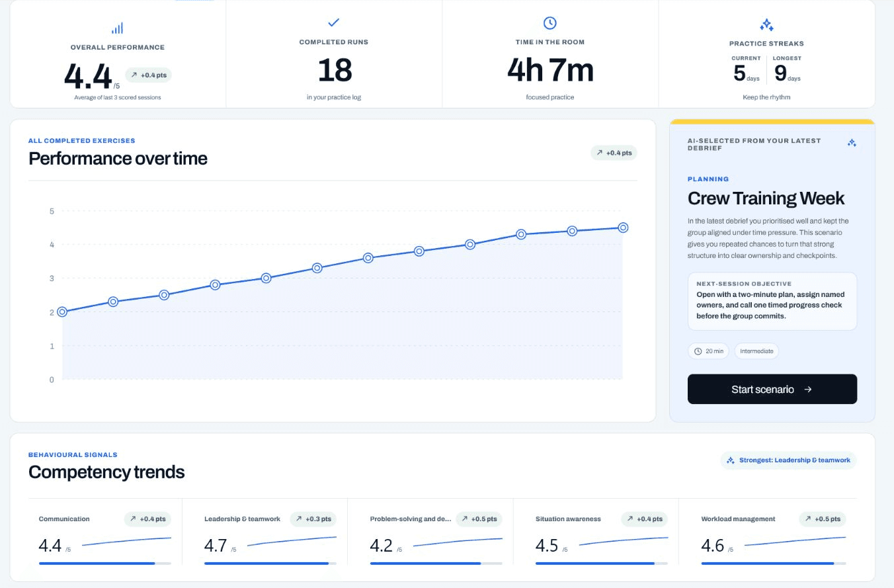Select the Intermediate difficulty chip
This screenshot has height=588, width=894.
[x=756, y=351]
